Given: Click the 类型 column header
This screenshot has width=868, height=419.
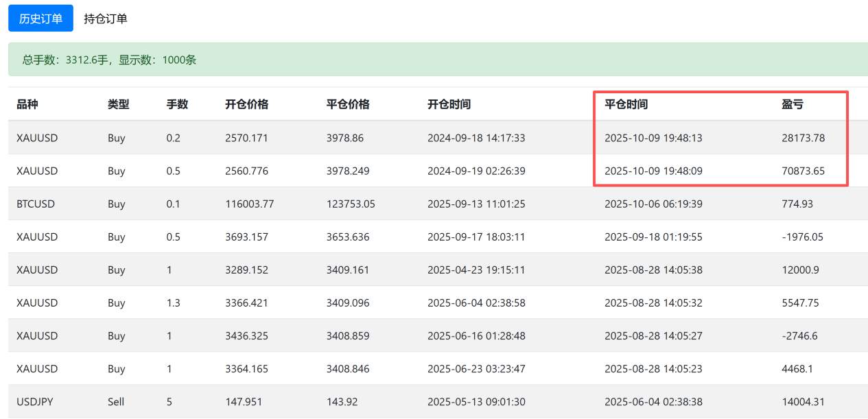Looking at the screenshot, I should pos(117,104).
